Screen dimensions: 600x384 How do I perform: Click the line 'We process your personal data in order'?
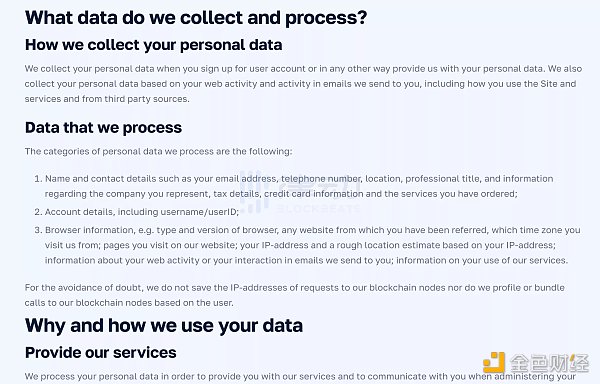300,377
